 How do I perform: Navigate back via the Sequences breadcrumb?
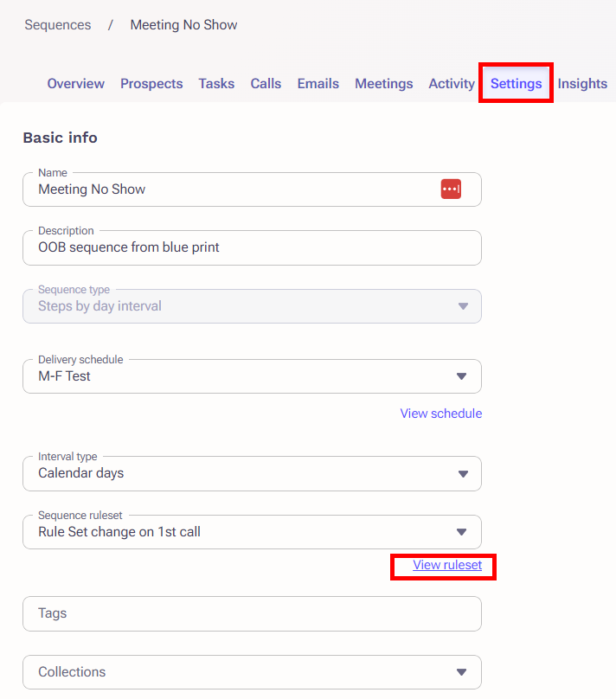point(57,24)
